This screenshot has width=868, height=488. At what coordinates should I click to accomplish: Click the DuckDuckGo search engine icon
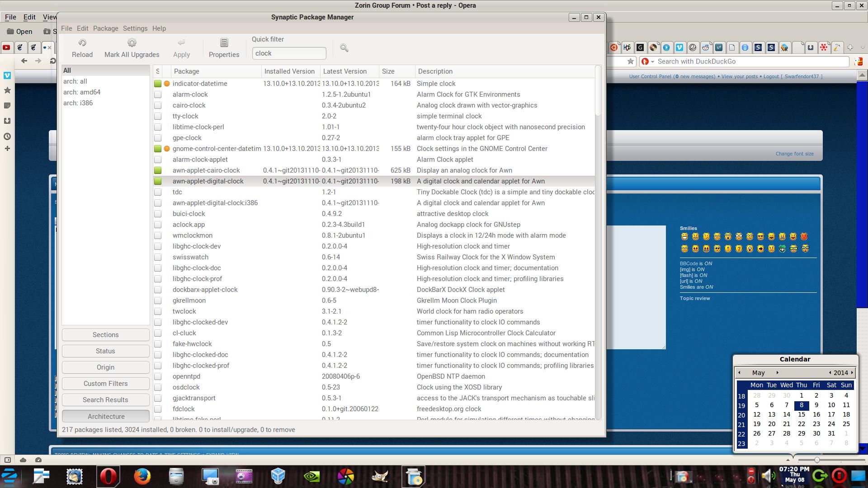[x=645, y=61]
